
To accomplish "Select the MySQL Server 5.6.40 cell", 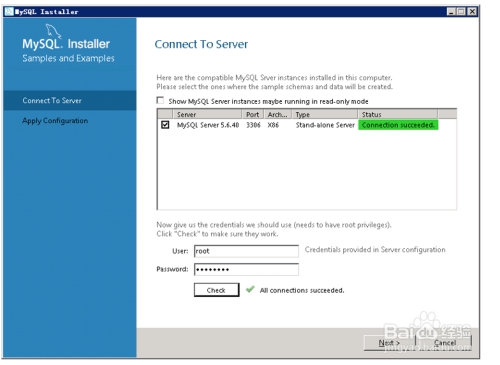I will coord(208,125).
